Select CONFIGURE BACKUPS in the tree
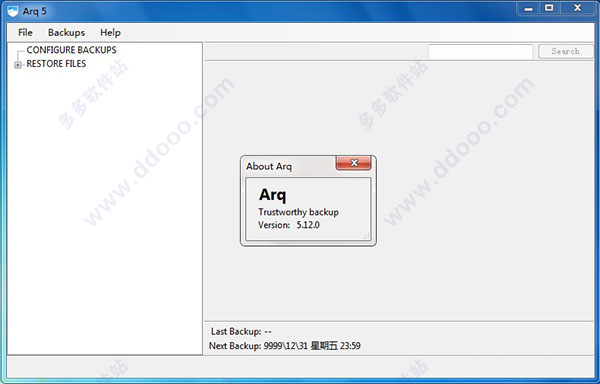Screen dimensions: 600x384 click(x=71, y=50)
